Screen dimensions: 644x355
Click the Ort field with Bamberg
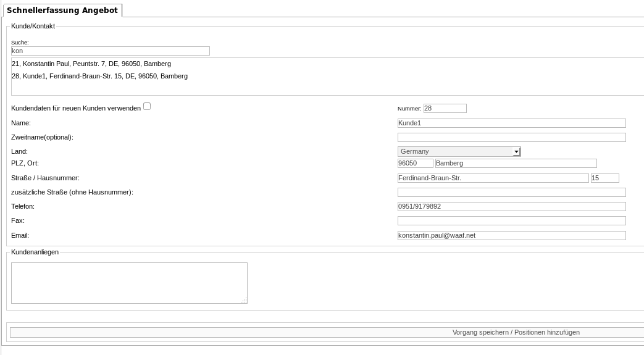point(516,163)
